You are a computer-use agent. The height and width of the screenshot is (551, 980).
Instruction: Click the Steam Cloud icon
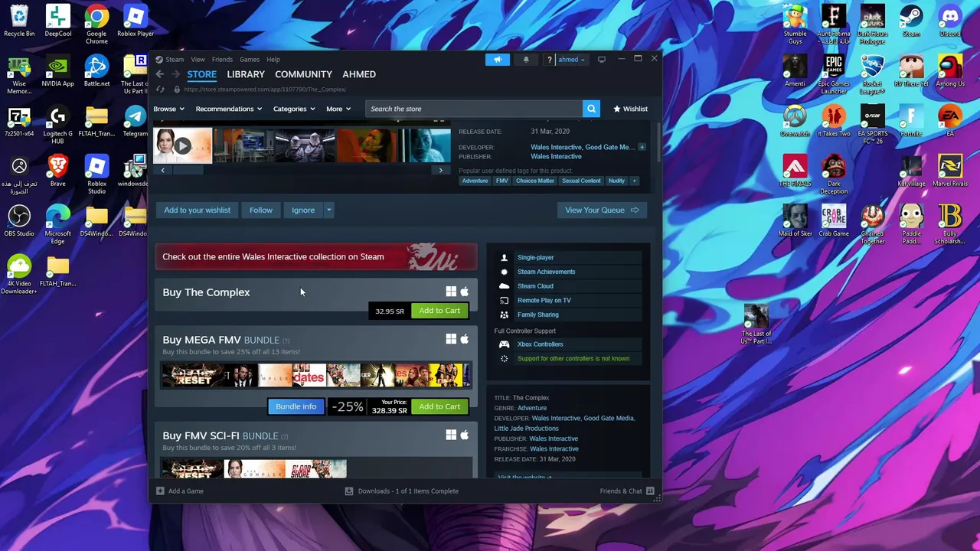point(504,286)
